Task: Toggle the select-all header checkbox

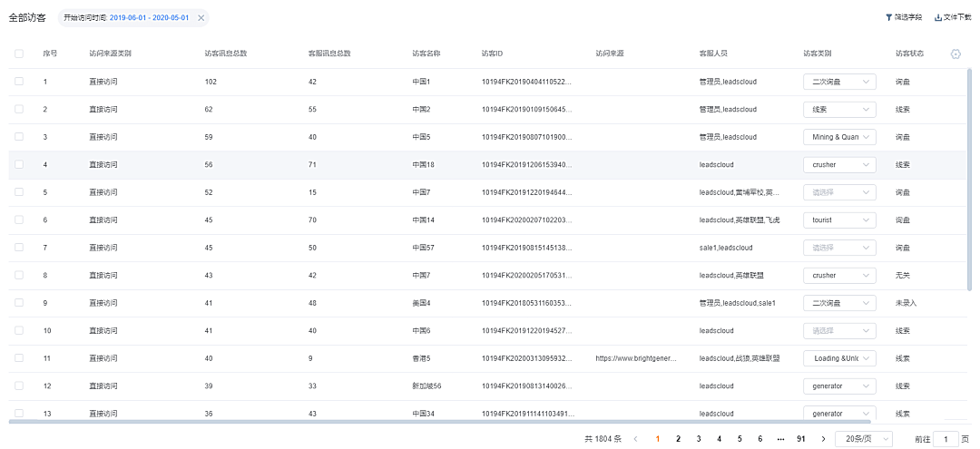Action: tap(19, 54)
